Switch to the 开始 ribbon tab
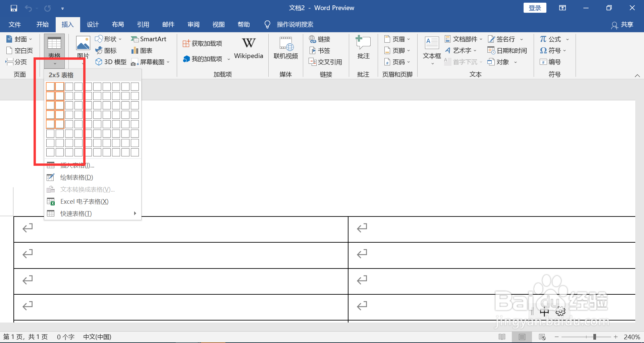This screenshot has width=644, height=343. [42, 24]
